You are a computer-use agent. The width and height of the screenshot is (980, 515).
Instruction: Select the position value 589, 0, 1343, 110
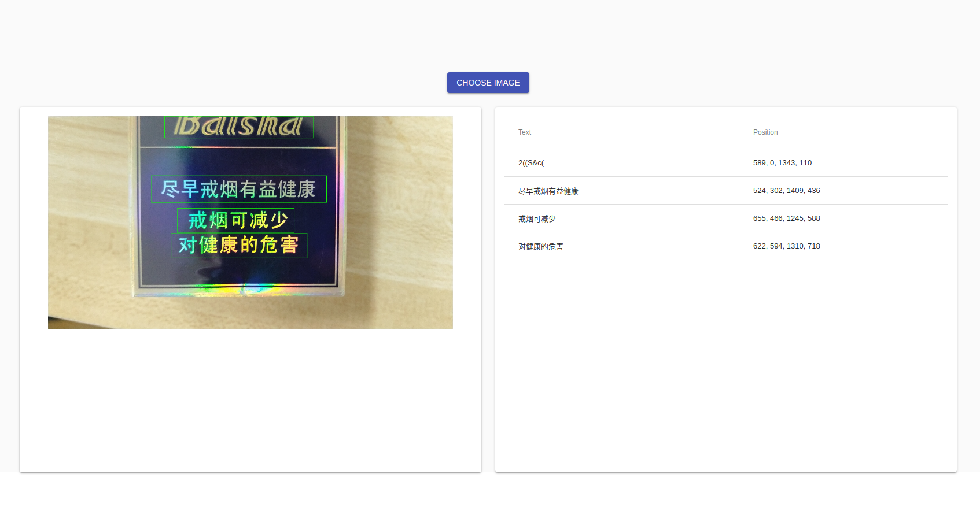pyautogui.click(x=782, y=163)
